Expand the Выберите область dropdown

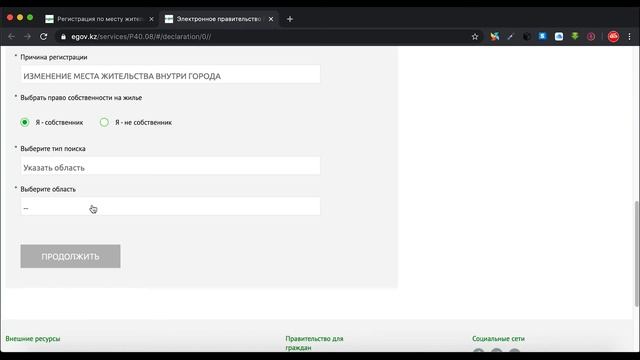point(170,207)
